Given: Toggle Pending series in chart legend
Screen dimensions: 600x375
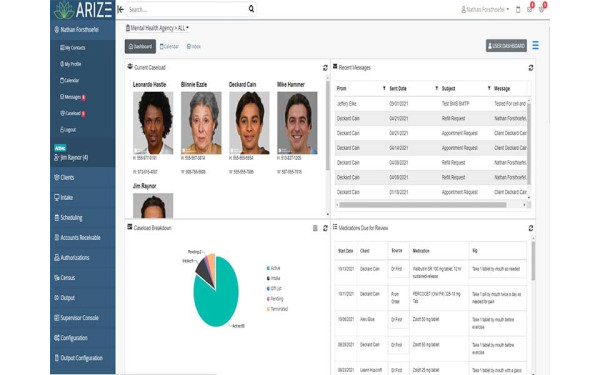Looking at the screenshot, I should tap(275, 298).
